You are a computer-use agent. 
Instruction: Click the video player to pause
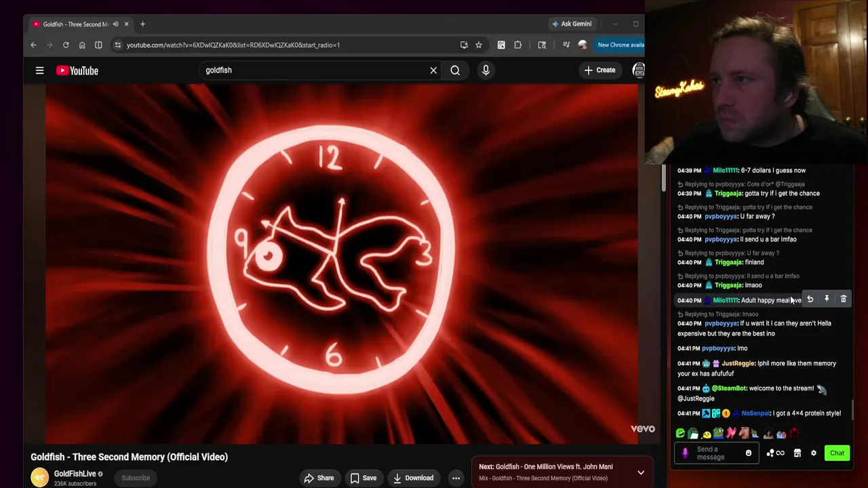[x=342, y=264]
